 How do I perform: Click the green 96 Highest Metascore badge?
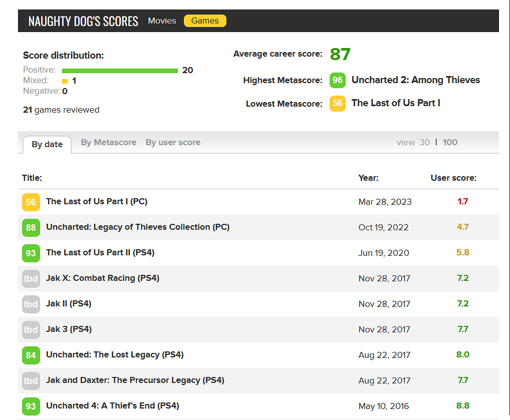click(x=337, y=80)
